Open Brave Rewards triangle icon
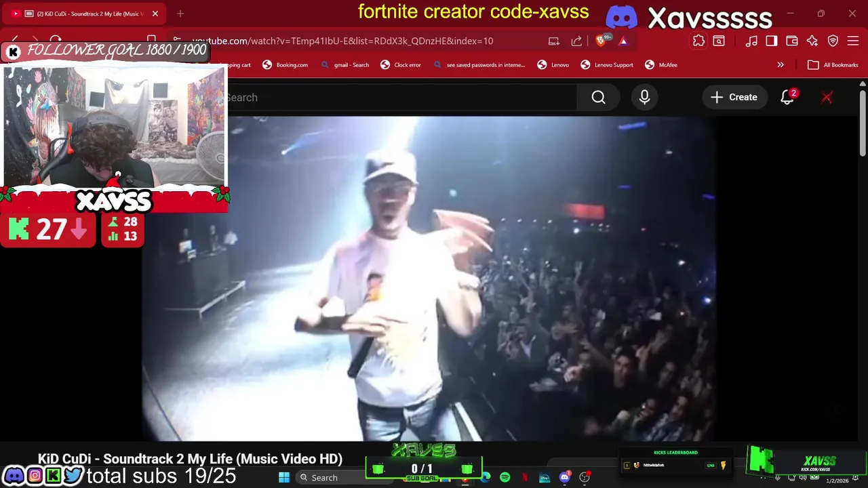 point(623,41)
